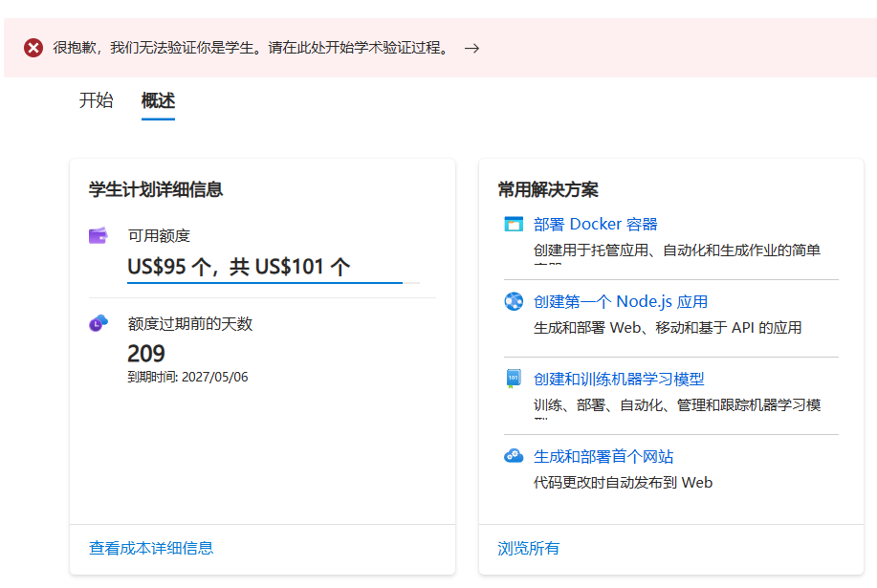Click the 很抱歉，我们无法验证你是学生 message text
This screenshot has height=588, width=877.
click(x=251, y=48)
